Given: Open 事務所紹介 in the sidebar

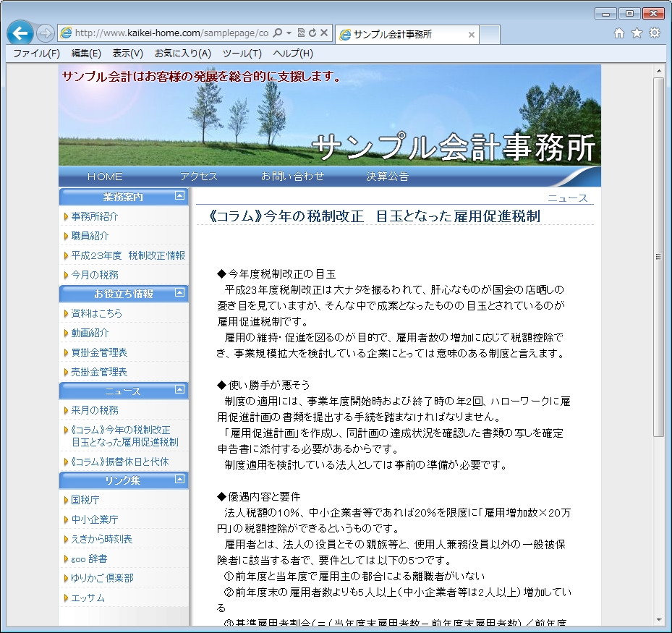Looking at the screenshot, I should [94, 216].
